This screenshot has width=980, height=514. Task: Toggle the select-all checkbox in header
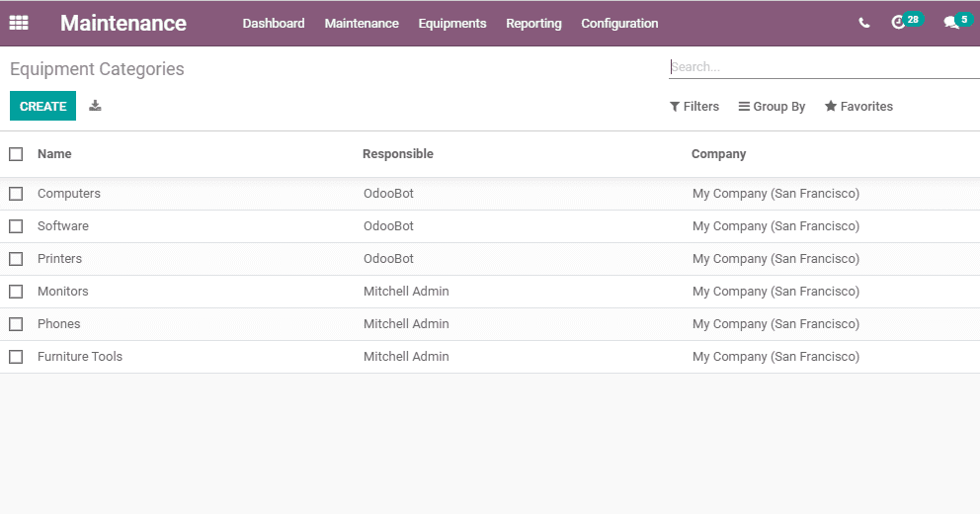pyautogui.click(x=16, y=154)
